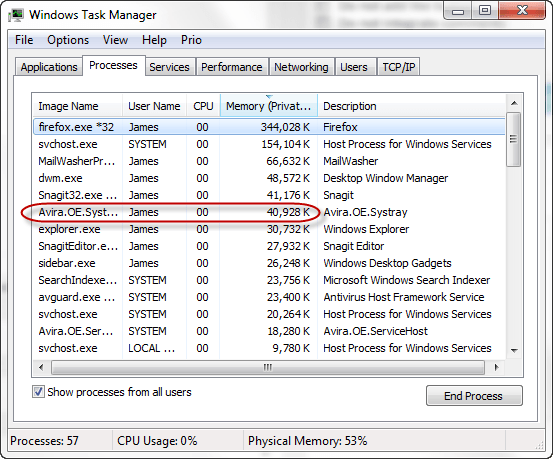Select the Avira.OE.Systray process row
This screenshot has width=553, height=459.
[269, 212]
